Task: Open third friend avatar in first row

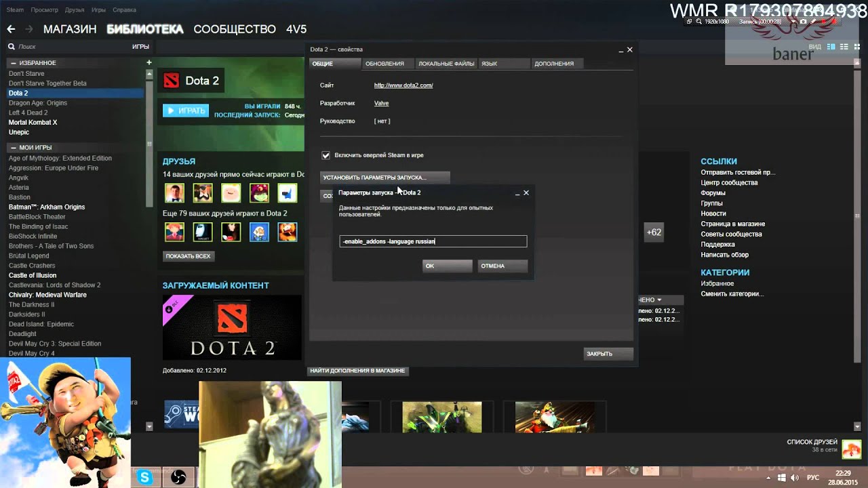Action: tap(231, 192)
